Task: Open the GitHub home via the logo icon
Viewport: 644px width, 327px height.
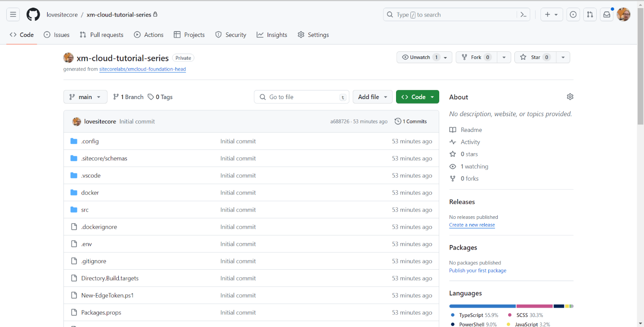Action: click(x=33, y=14)
